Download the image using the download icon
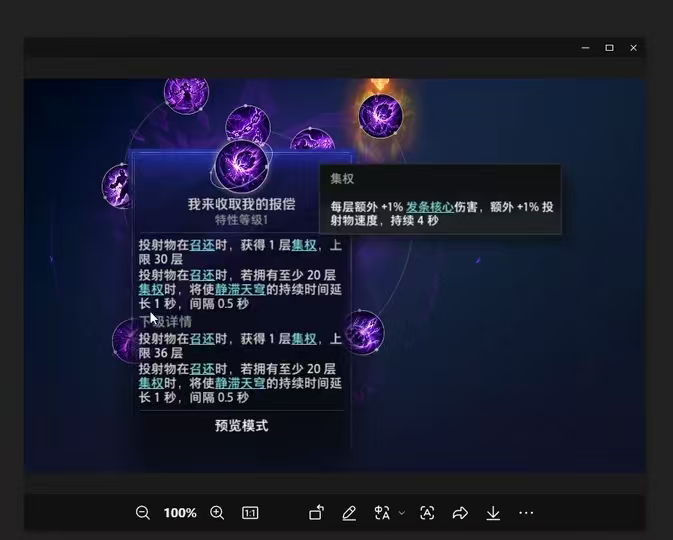673x540 pixels. click(493, 513)
